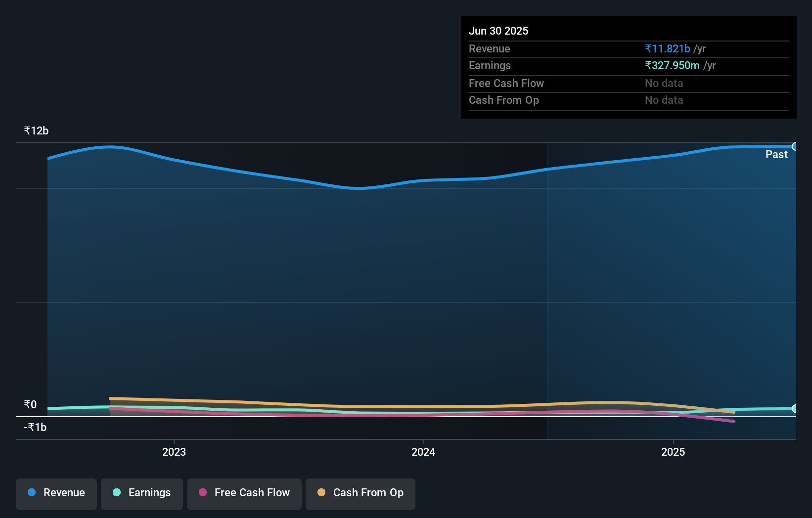Screen dimensions: 812x518
Task: Click the ₹327.950m earnings value
Action: [x=672, y=65]
